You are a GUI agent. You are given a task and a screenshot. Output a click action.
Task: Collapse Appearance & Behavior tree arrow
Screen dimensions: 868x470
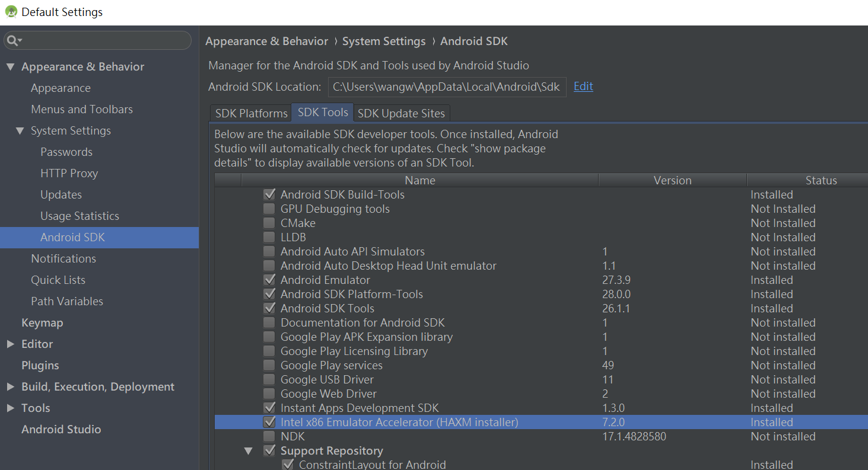10,66
